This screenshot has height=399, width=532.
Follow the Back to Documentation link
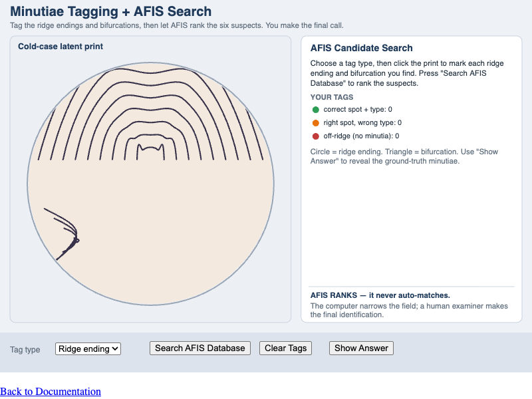tap(51, 391)
